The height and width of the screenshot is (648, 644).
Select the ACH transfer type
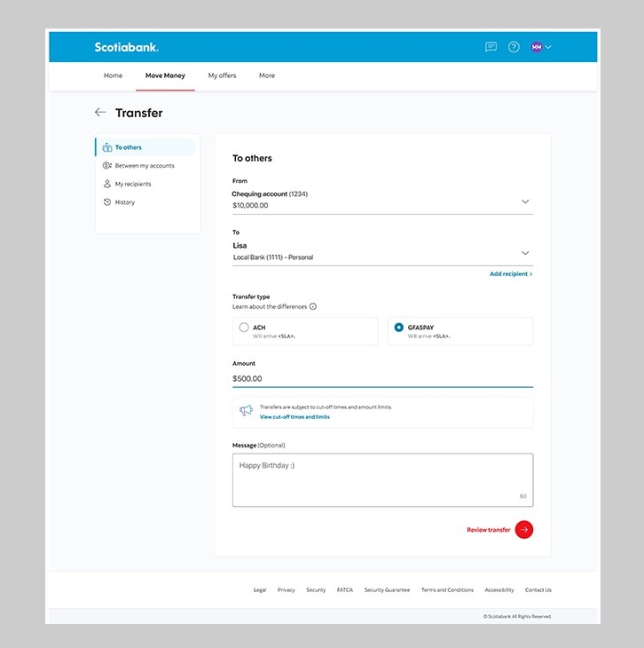point(244,328)
